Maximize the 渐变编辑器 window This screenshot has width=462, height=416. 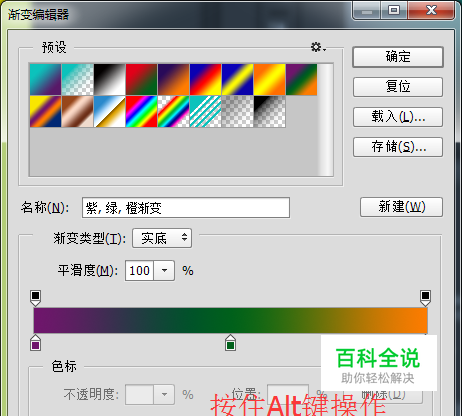tap(394, 11)
